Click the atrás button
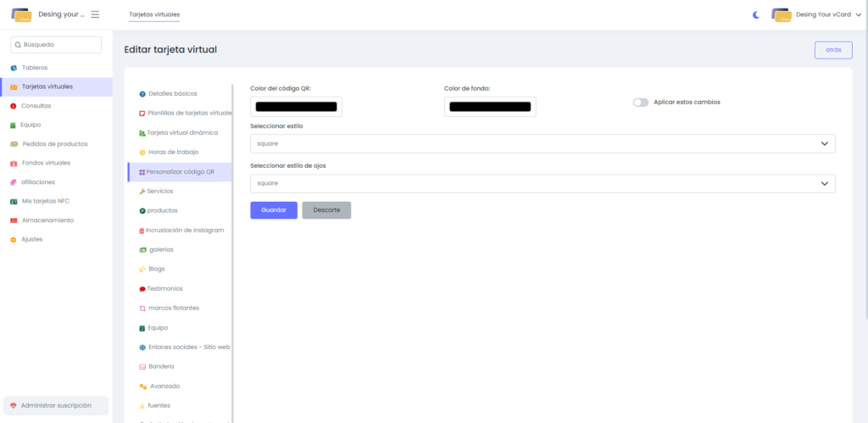The image size is (868, 423). (832, 50)
